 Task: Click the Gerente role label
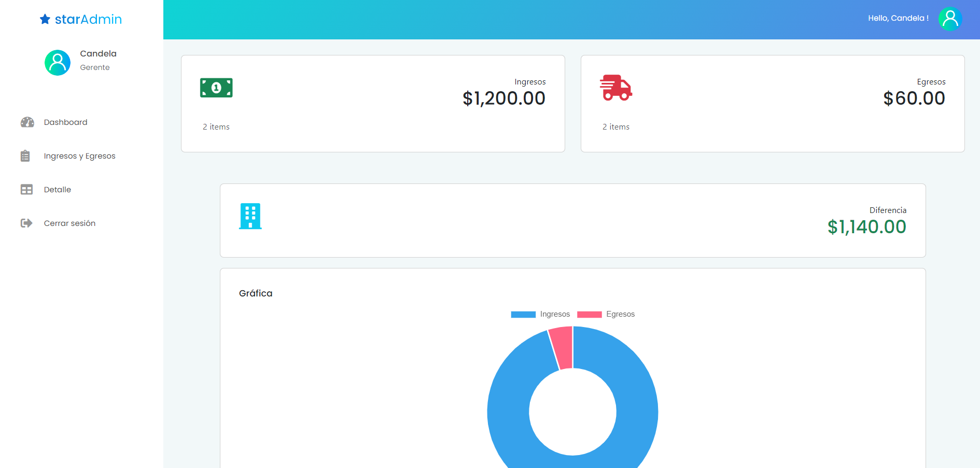tap(95, 67)
